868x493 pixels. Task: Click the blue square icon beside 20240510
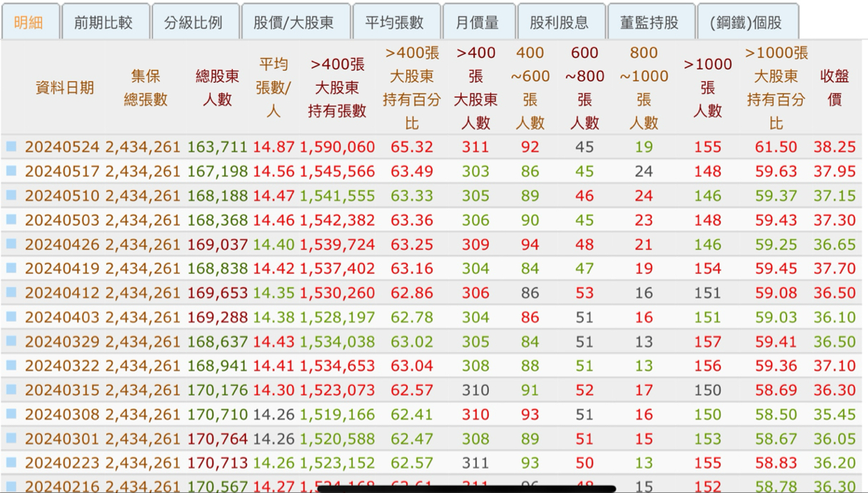tap(11, 195)
